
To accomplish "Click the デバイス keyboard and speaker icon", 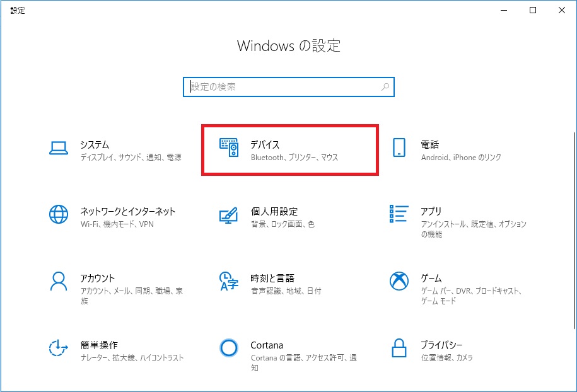I will pyautogui.click(x=229, y=147).
